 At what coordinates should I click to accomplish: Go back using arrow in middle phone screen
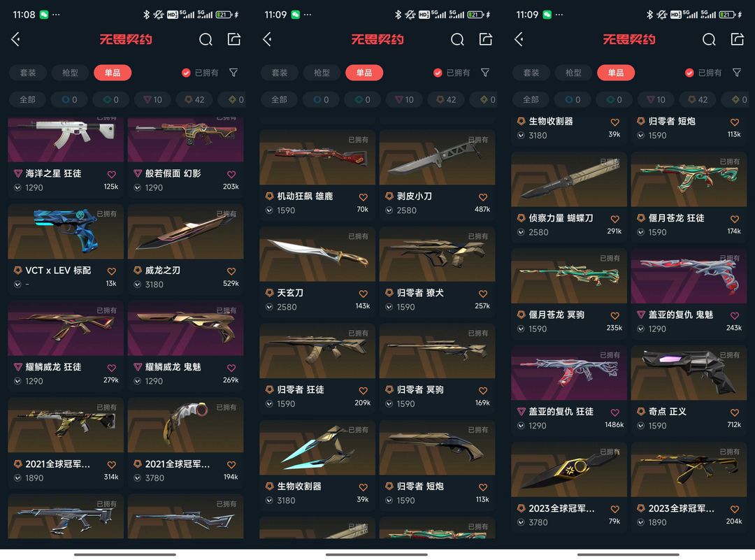pos(268,39)
